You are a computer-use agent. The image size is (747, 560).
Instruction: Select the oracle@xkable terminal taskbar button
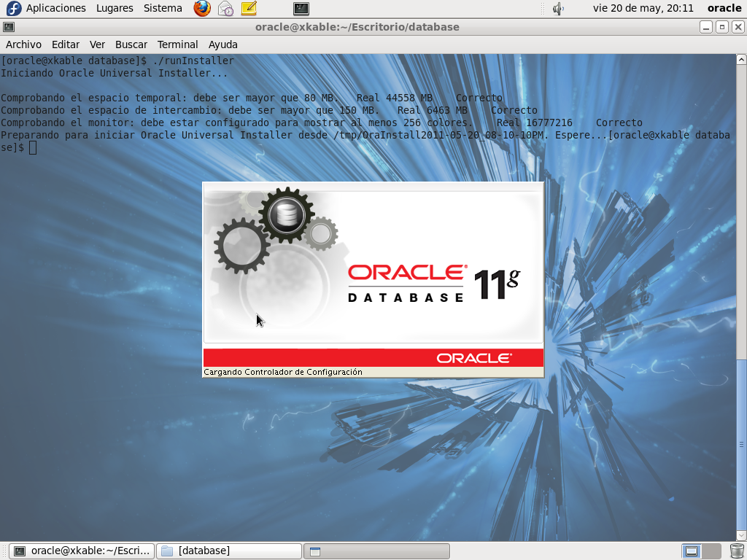point(82,551)
